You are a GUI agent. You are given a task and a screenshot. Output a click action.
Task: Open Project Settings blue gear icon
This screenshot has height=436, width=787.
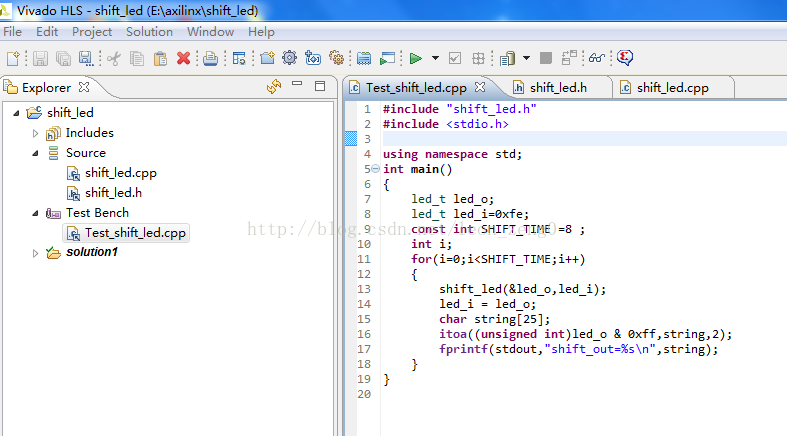point(290,58)
